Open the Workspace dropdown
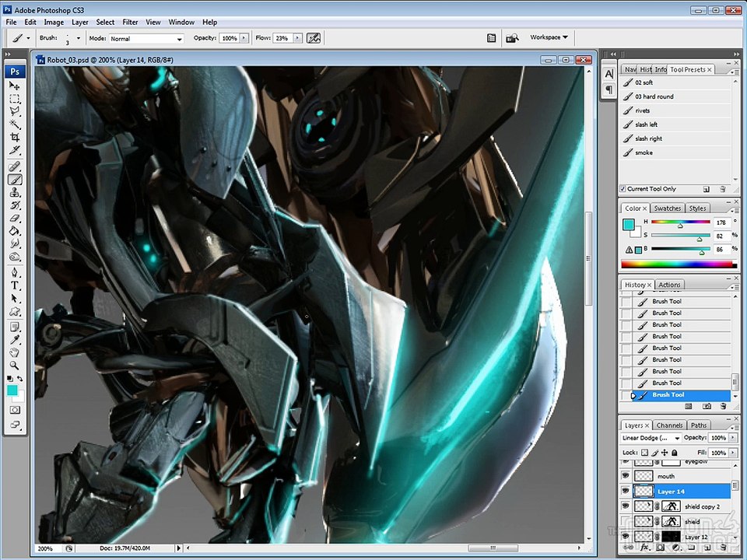 click(x=549, y=37)
